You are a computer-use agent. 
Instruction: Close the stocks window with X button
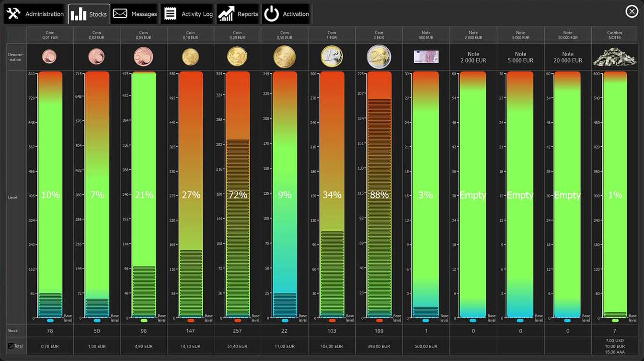coord(632,12)
